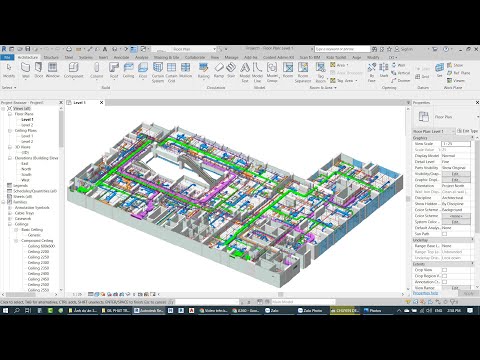Viewport: 480px width, 360px height.
Task: Collapse the Ceiling Plans tree node
Action: (10, 131)
